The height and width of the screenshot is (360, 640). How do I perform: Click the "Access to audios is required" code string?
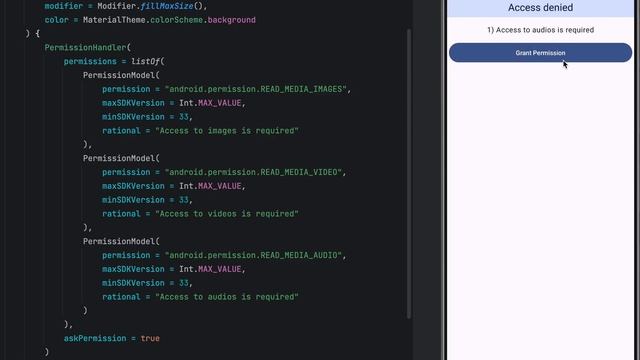click(227, 297)
